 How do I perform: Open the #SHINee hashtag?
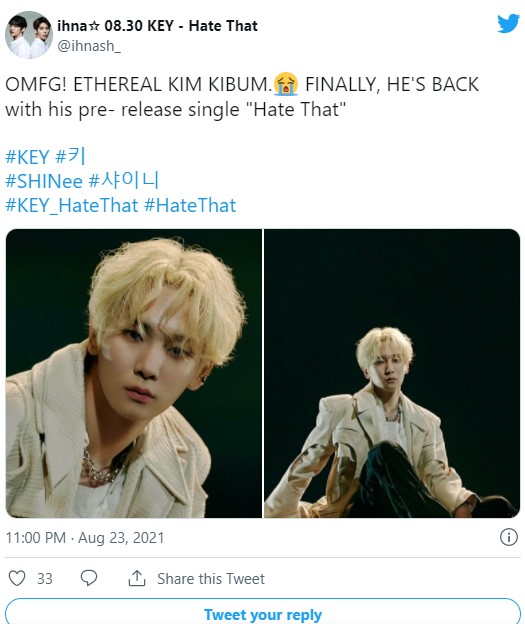(x=44, y=181)
